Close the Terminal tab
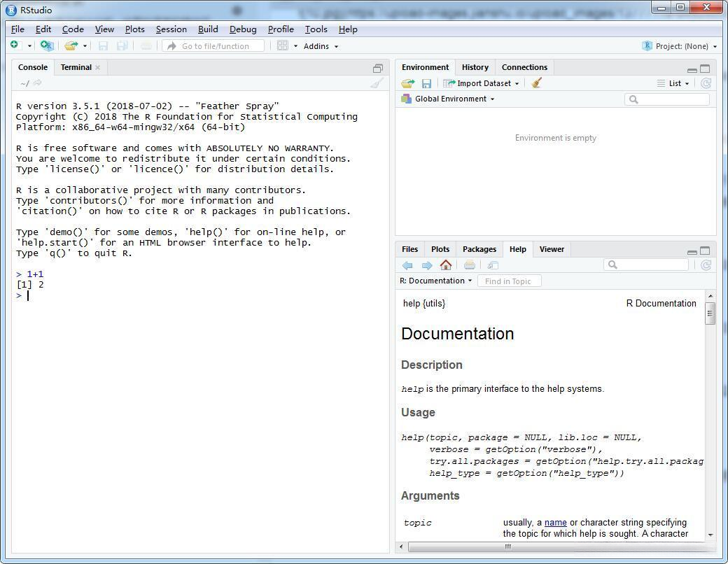 [97, 67]
